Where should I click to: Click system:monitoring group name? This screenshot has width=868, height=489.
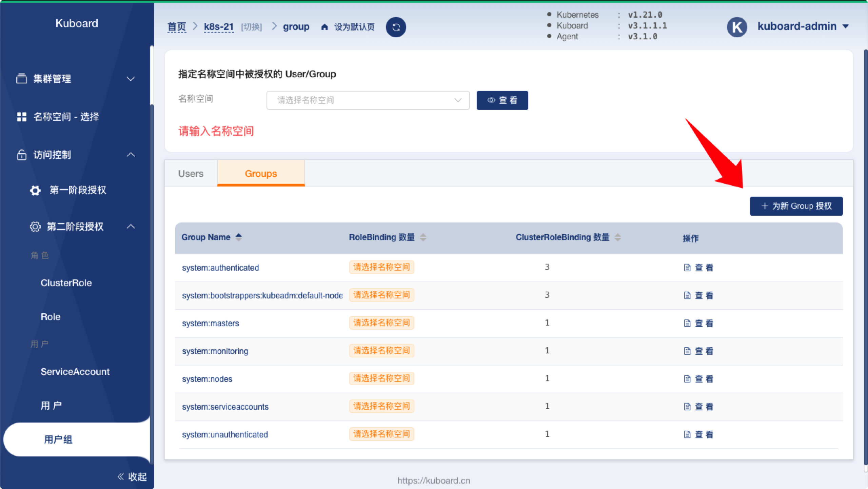tap(215, 351)
